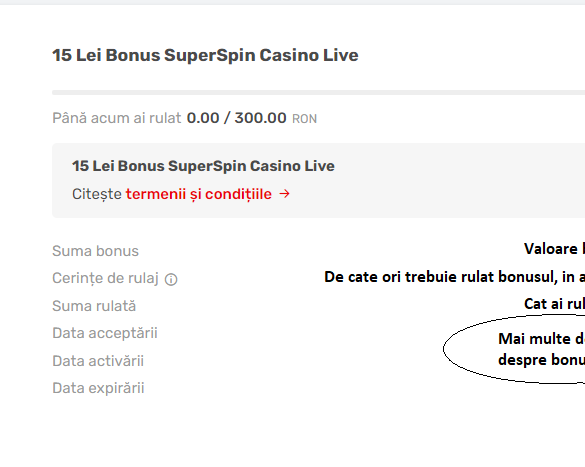The height and width of the screenshot is (467, 585).
Task: Click the RON currency label
Action: point(304,119)
